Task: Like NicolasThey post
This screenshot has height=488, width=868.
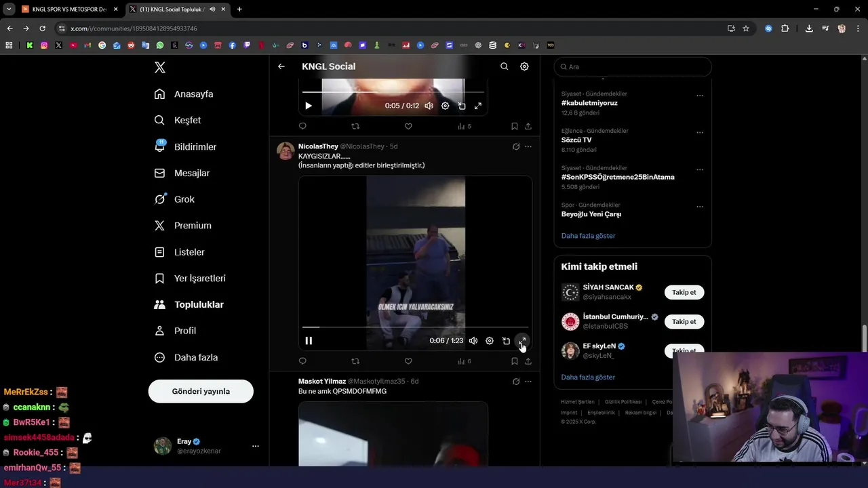Action: (408, 361)
